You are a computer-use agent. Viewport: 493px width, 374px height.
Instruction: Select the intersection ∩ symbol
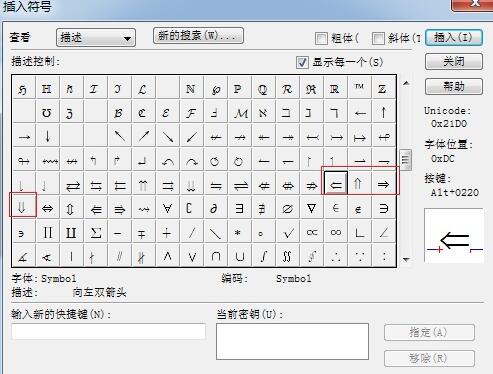215,256
